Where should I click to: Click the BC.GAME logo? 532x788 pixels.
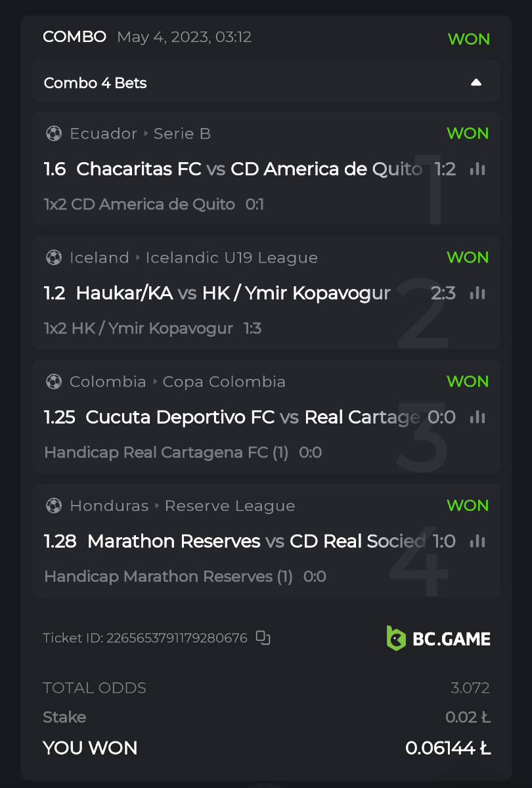point(438,638)
